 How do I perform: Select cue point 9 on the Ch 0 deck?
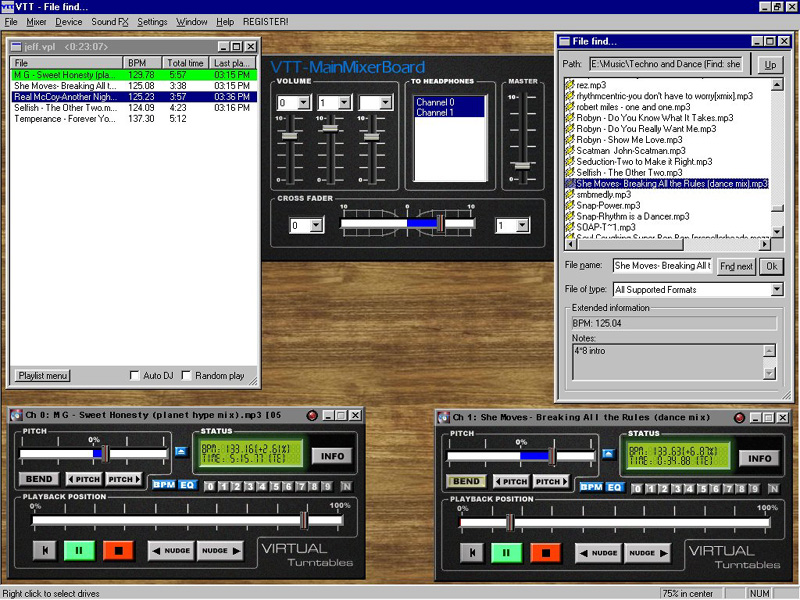click(x=327, y=486)
